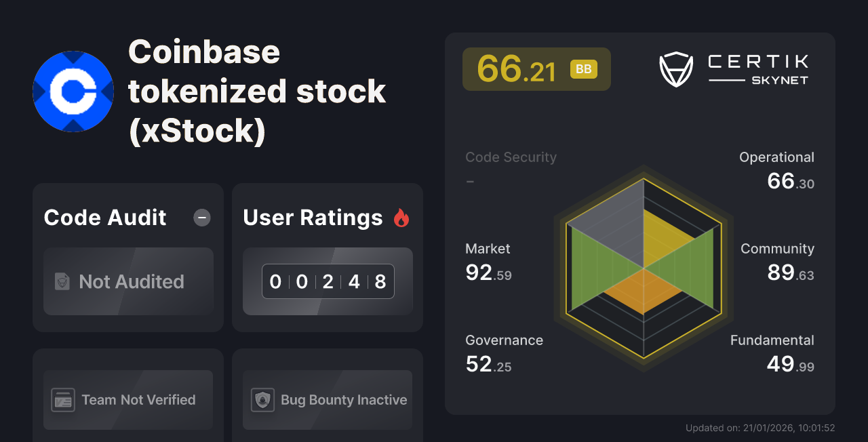Expand the Code Audit section
Image resolution: width=868 pixels, height=442 pixels.
[104, 218]
